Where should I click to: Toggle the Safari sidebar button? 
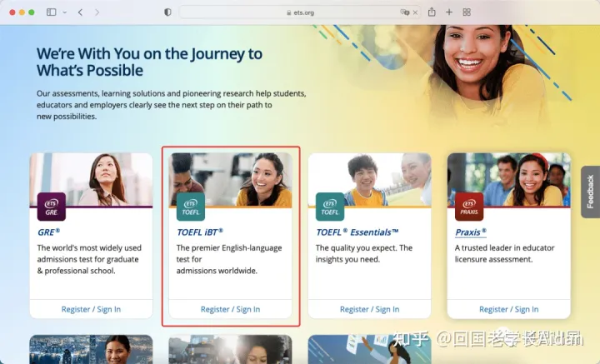(52, 12)
